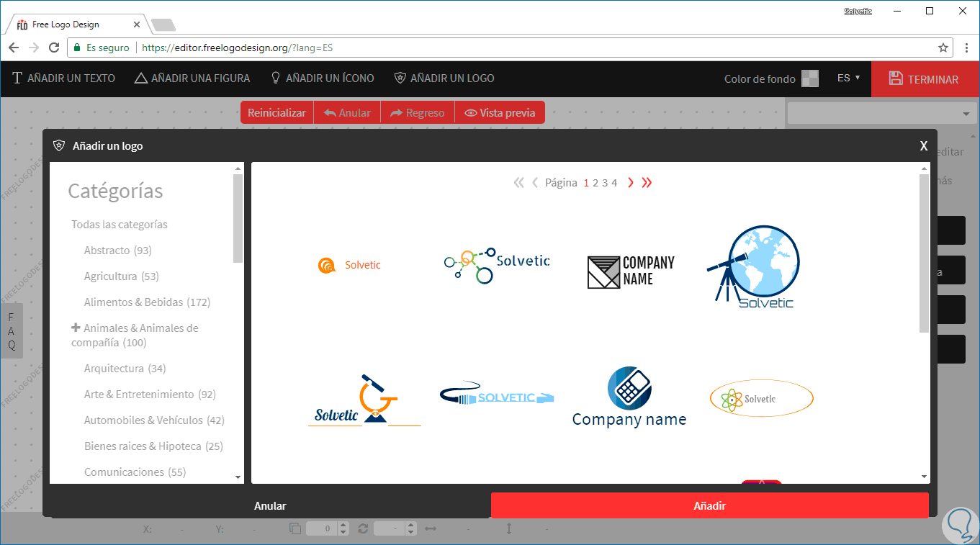Go to page 4 of logos
This screenshot has height=545, width=980.
point(614,183)
